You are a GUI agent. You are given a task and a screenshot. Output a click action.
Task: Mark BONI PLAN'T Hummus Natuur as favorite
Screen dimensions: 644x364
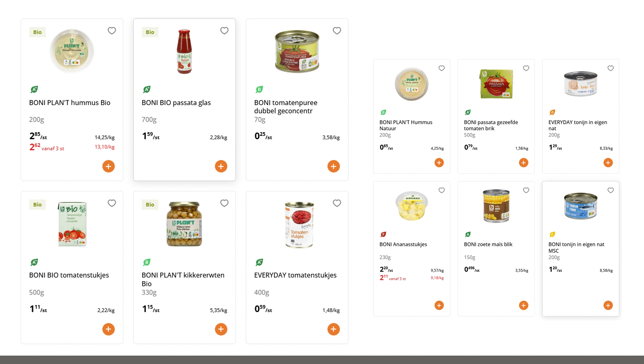(441, 68)
